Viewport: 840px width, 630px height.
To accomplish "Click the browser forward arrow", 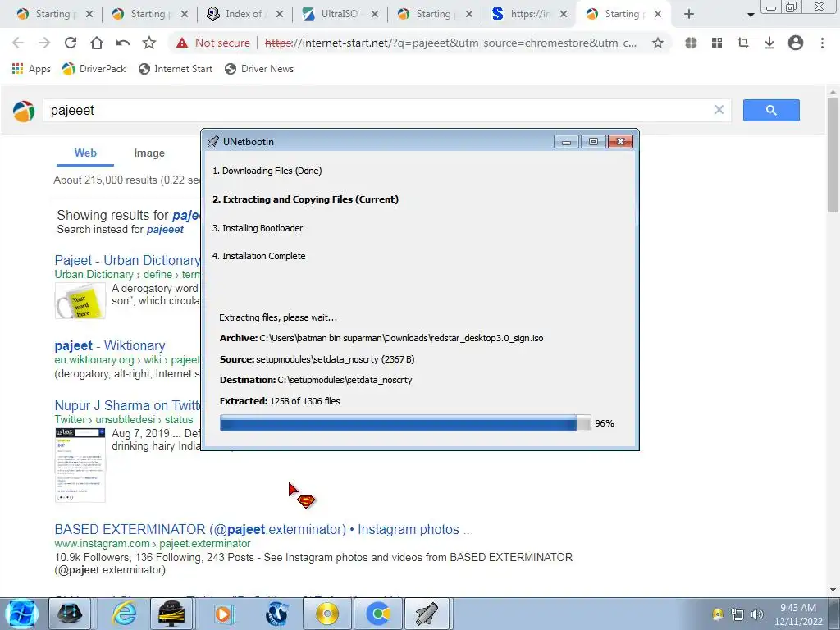I will [44, 43].
